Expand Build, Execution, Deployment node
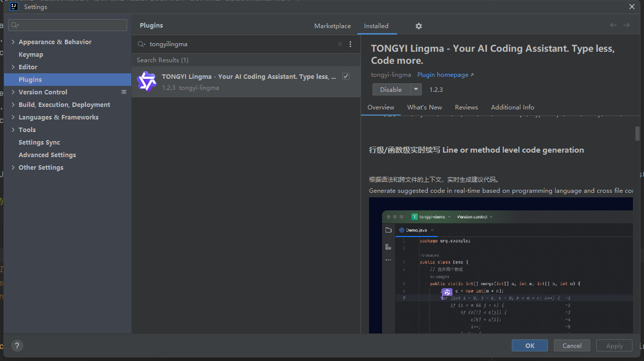 click(x=13, y=105)
